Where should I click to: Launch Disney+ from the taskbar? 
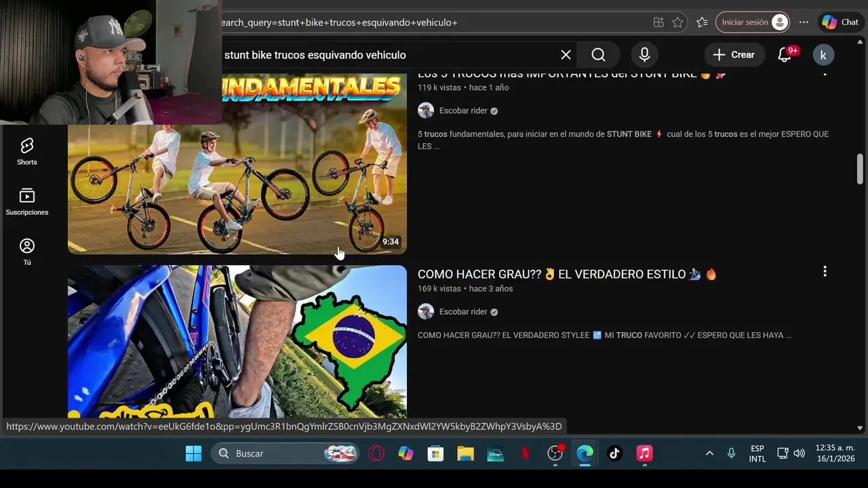point(495,453)
